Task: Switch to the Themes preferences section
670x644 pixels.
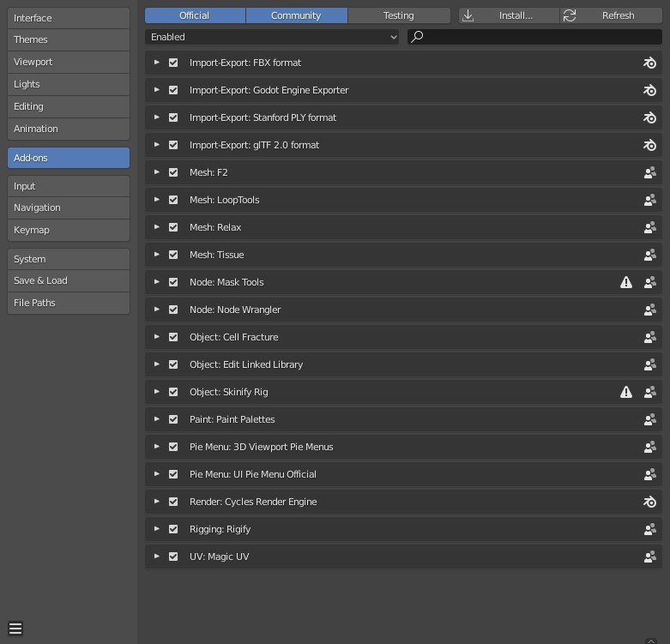Action: 69,39
